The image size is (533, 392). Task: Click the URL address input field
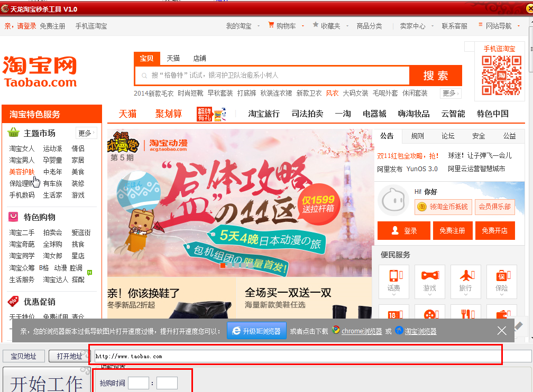click(313, 356)
